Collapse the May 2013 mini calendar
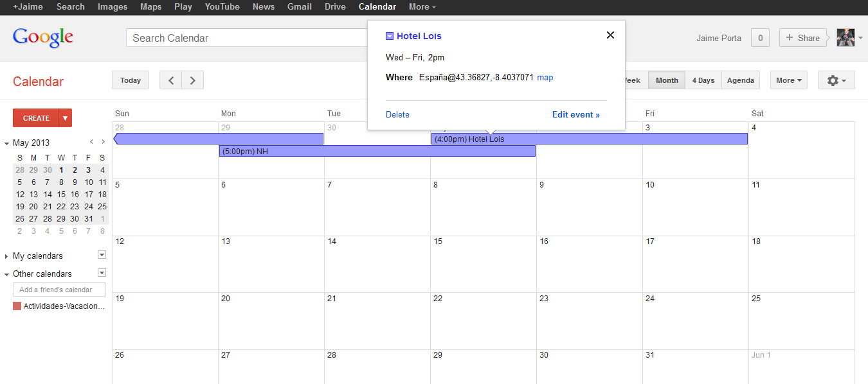 coord(7,143)
